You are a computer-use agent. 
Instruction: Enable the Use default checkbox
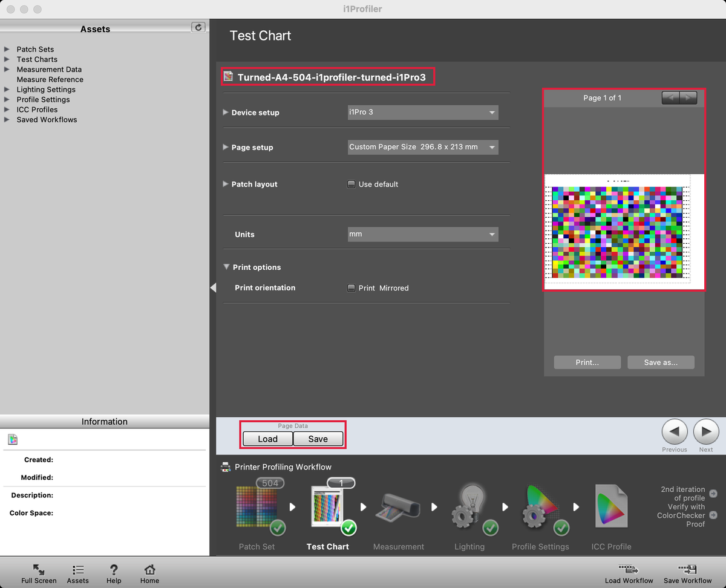pos(351,184)
